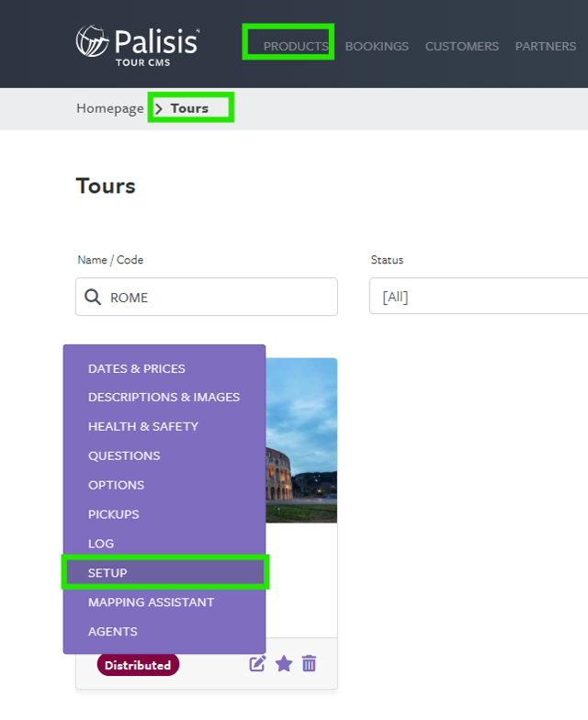Click the star favorite icon
Screen dimensions: 588x720
(284, 663)
